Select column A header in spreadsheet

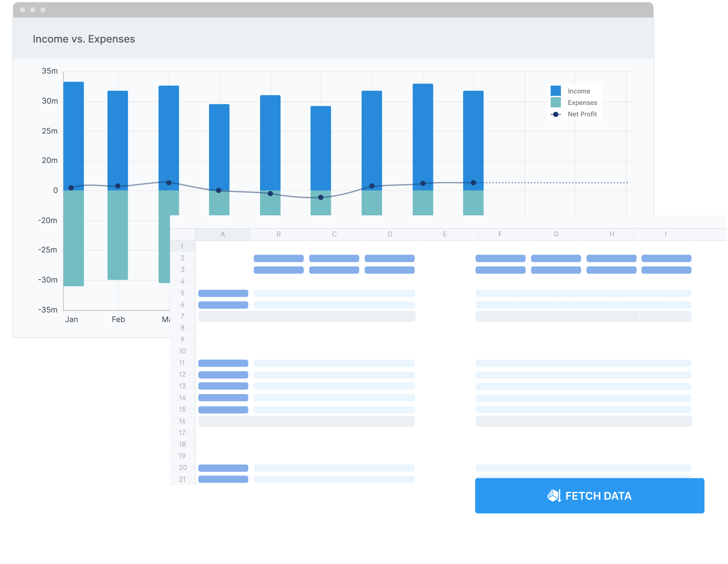coord(223,234)
